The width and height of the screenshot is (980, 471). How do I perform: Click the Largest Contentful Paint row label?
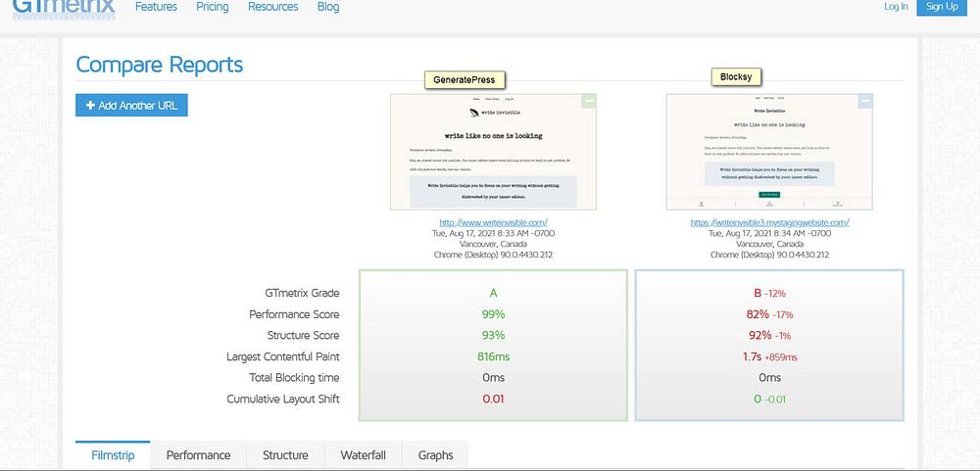tap(283, 356)
